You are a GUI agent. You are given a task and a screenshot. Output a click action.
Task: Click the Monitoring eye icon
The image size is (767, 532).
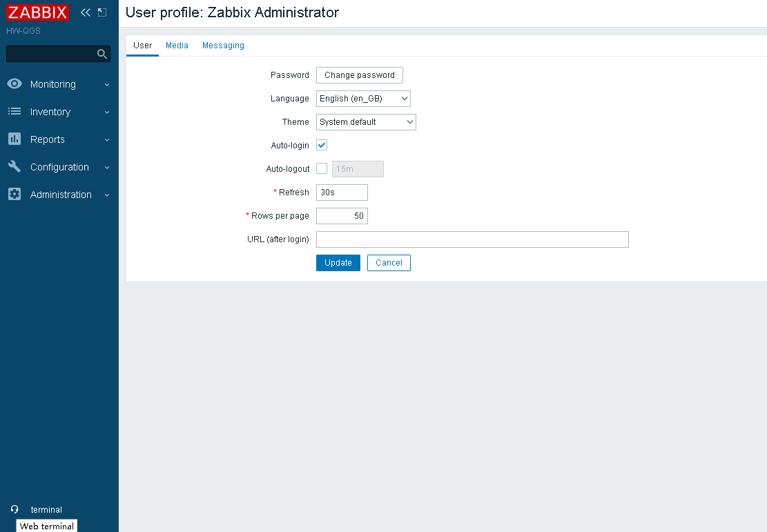pos(14,84)
